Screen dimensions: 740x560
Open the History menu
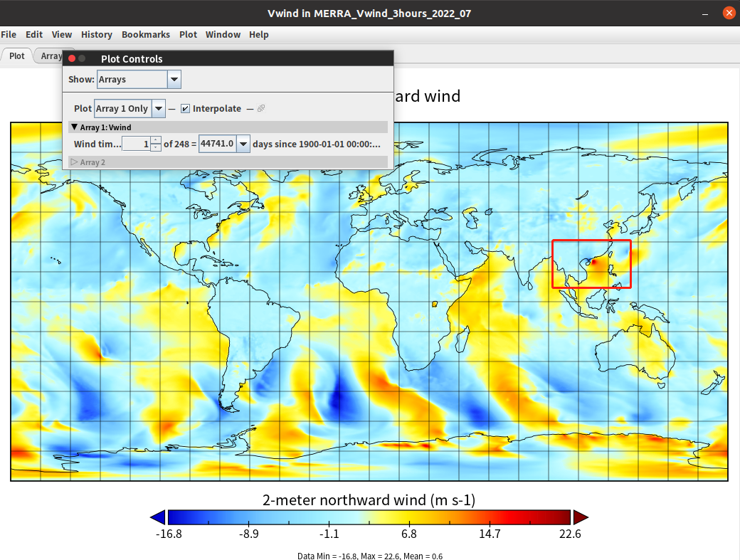96,34
